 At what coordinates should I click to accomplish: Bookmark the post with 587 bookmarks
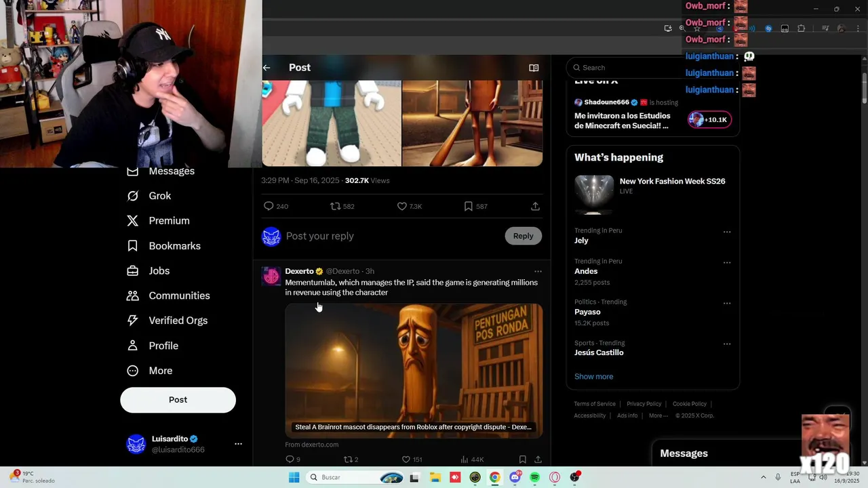click(475, 206)
